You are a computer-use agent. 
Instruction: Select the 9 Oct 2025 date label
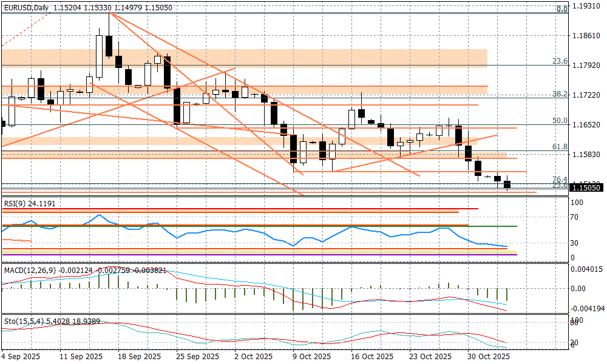[x=311, y=356]
